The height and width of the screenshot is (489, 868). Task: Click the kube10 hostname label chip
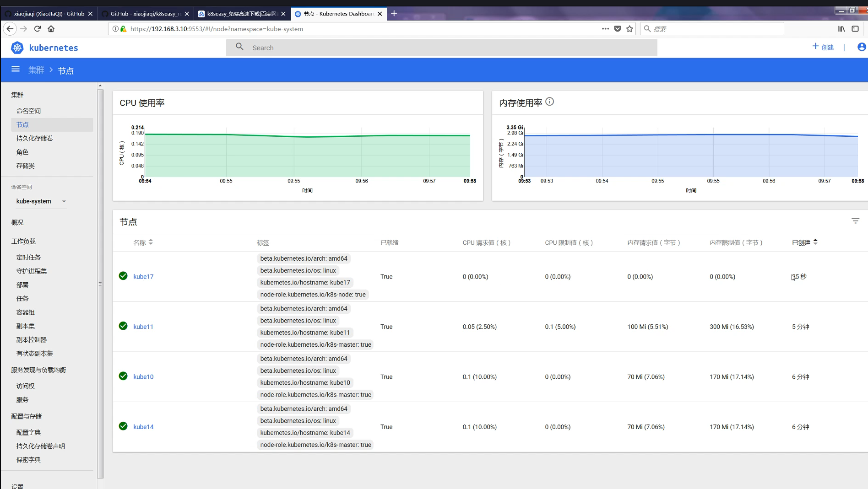point(305,382)
